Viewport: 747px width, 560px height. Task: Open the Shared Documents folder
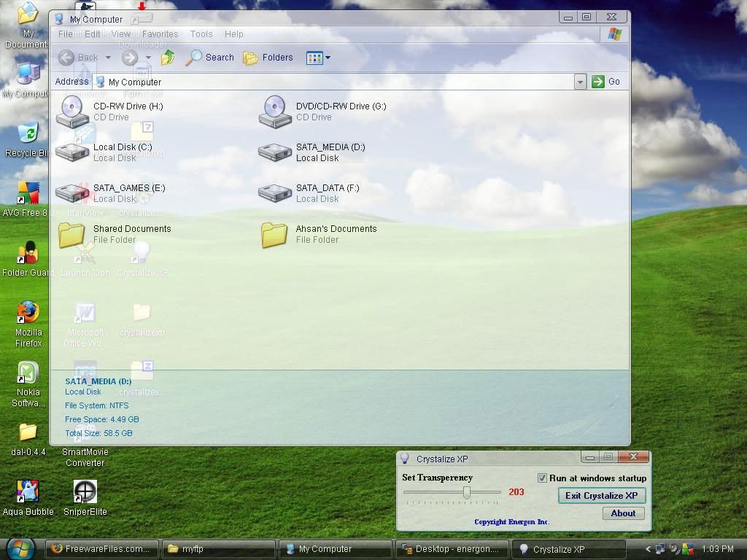(x=71, y=234)
